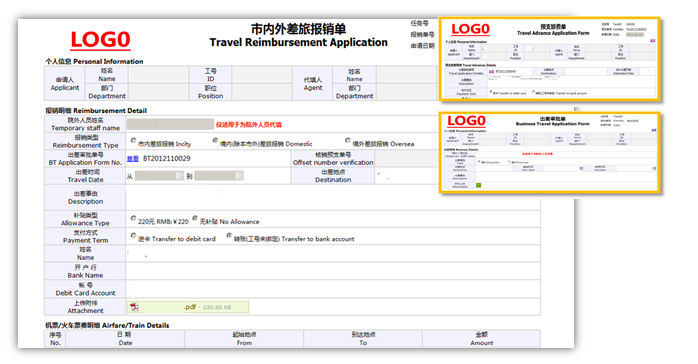Screen dimensions: 698x364
Task: Click the red LOGO in main form
Action: (100, 40)
